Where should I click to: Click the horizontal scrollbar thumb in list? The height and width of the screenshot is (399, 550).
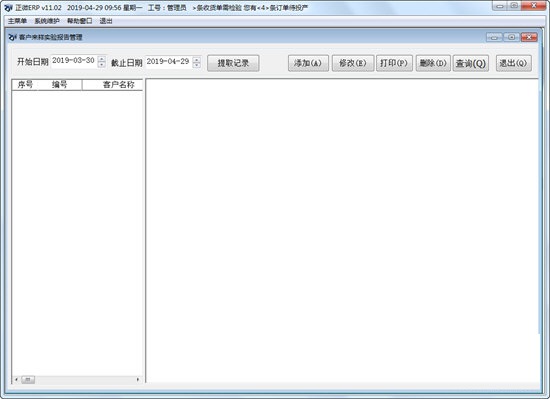pyautogui.click(x=28, y=379)
